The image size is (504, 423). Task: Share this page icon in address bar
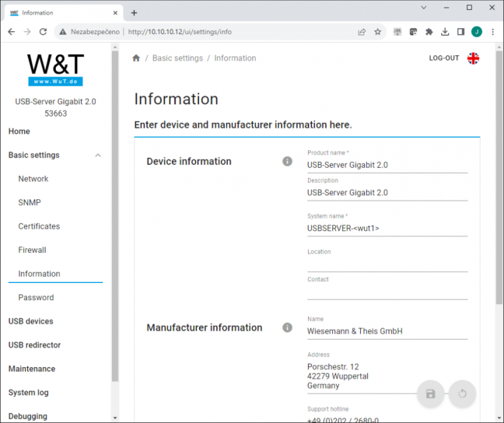362,32
